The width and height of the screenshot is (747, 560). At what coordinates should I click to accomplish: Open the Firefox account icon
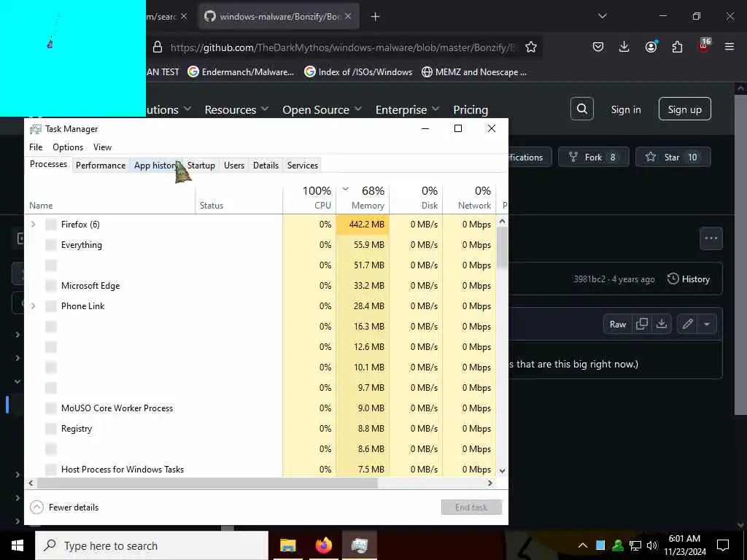tap(651, 47)
